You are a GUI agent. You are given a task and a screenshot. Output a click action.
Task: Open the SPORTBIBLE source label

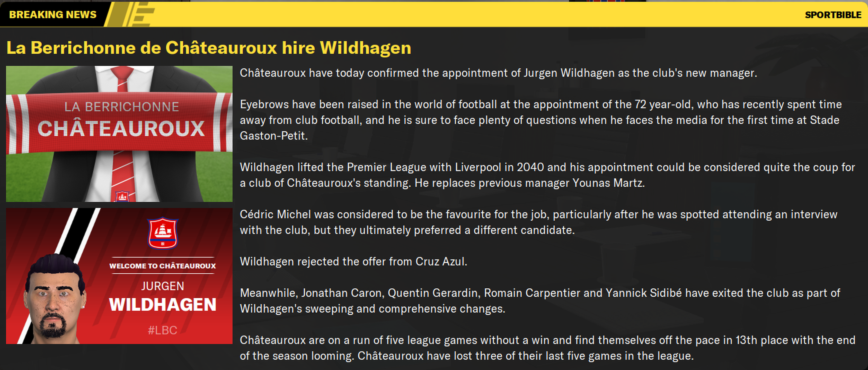click(x=833, y=15)
